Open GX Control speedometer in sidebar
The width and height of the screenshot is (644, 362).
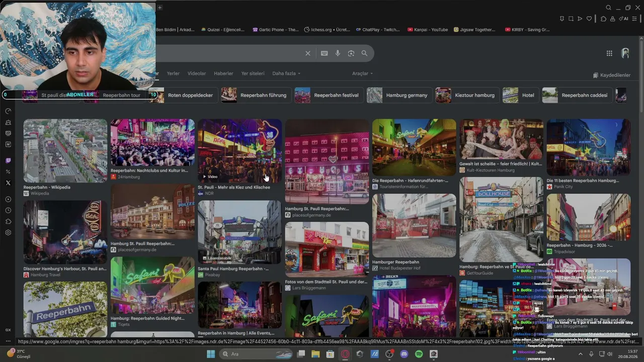(x=8, y=111)
